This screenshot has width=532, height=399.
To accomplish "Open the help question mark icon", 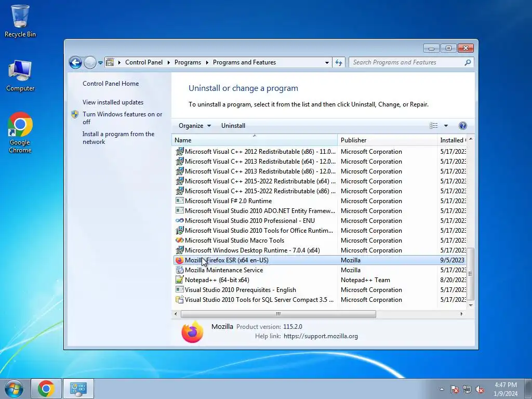I will (x=462, y=126).
